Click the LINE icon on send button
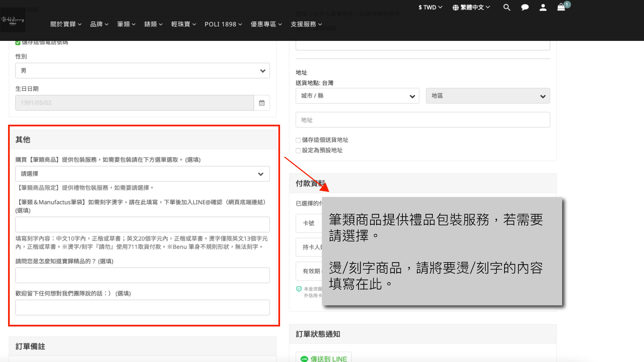Image resolution: width=644 pixels, height=362 pixels. (x=304, y=359)
